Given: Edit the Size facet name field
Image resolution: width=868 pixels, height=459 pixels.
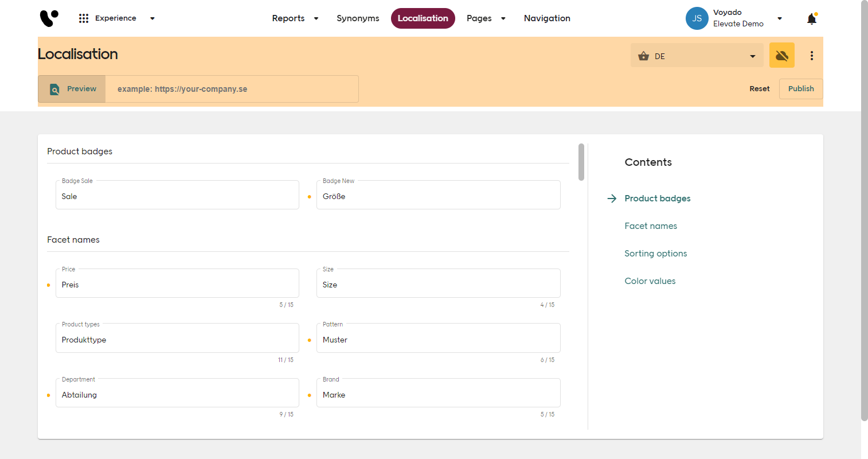Looking at the screenshot, I should point(439,283).
